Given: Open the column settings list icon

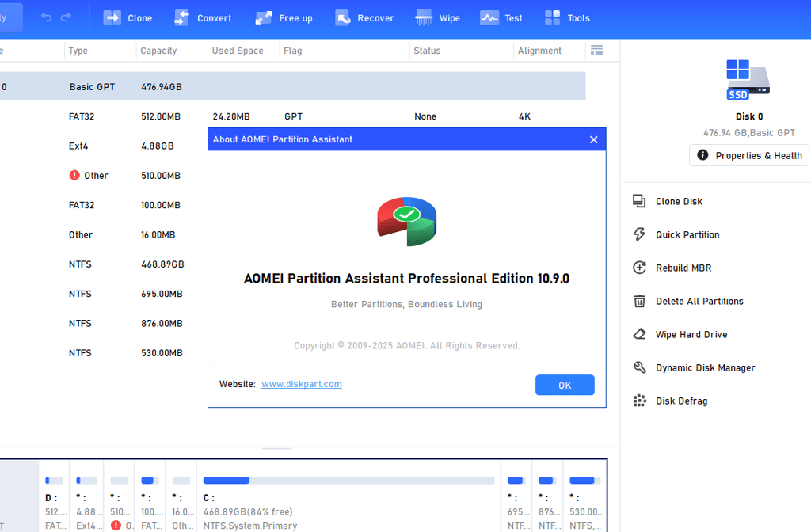Looking at the screenshot, I should point(597,50).
